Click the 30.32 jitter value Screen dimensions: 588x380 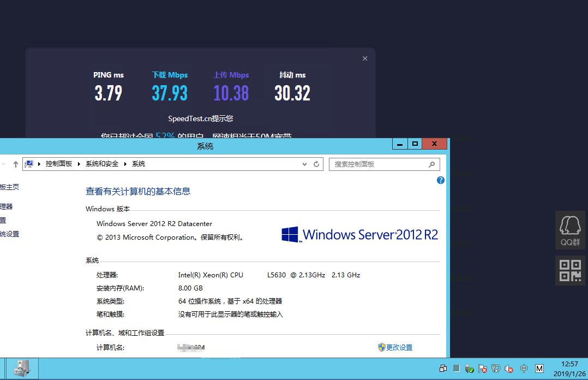tap(292, 93)
